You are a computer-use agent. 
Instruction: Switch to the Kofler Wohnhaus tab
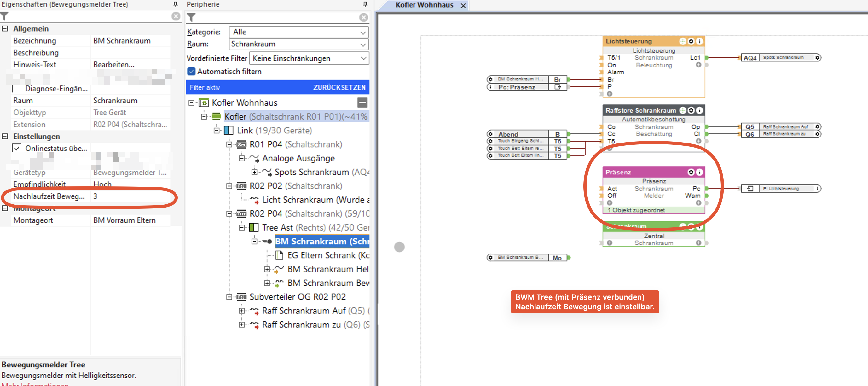click(x=424, y=5)
